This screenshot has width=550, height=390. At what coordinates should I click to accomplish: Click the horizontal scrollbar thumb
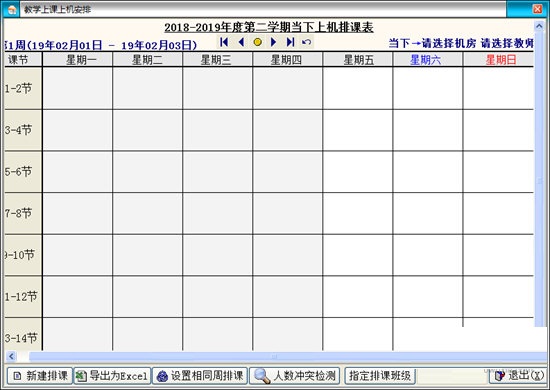[x=288, y=357]
